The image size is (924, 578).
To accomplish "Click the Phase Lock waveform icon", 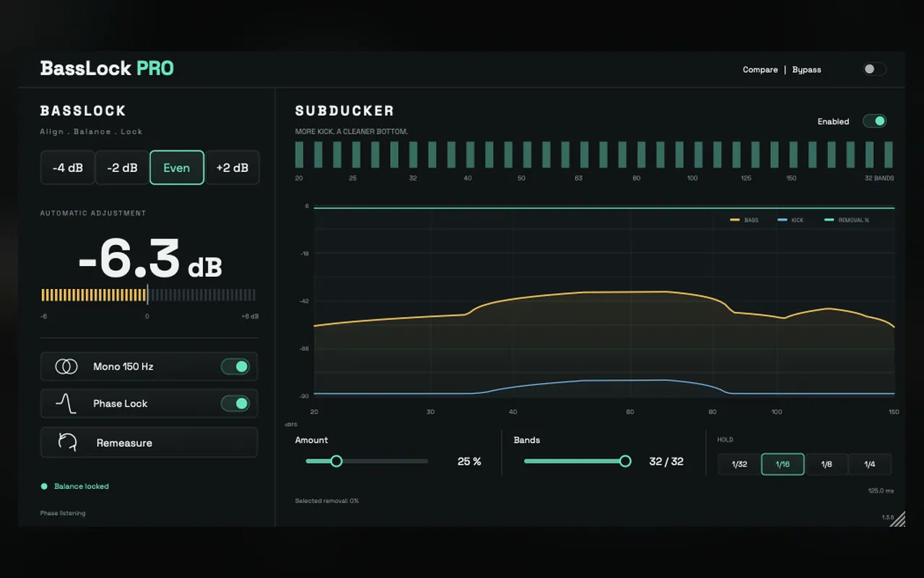I will [66, 403].
